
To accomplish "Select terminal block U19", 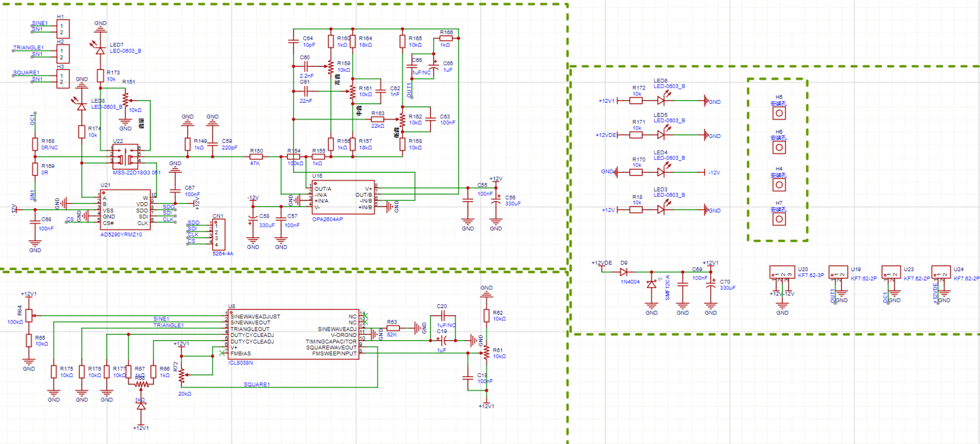I will (x=838, y=272).
